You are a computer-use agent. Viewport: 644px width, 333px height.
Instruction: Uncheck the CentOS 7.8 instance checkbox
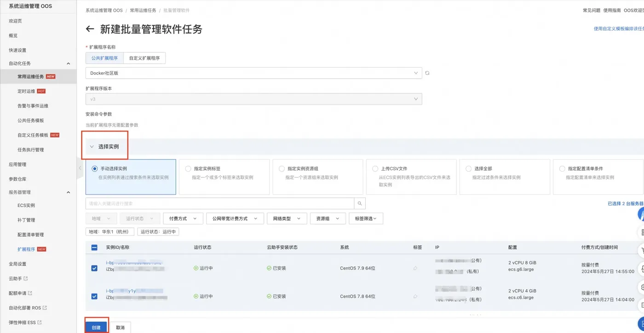tap(94, 297)
